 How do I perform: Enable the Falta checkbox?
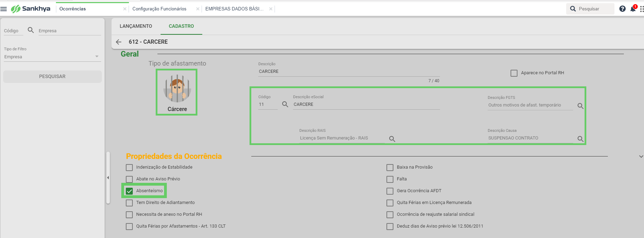coord(390,179)
